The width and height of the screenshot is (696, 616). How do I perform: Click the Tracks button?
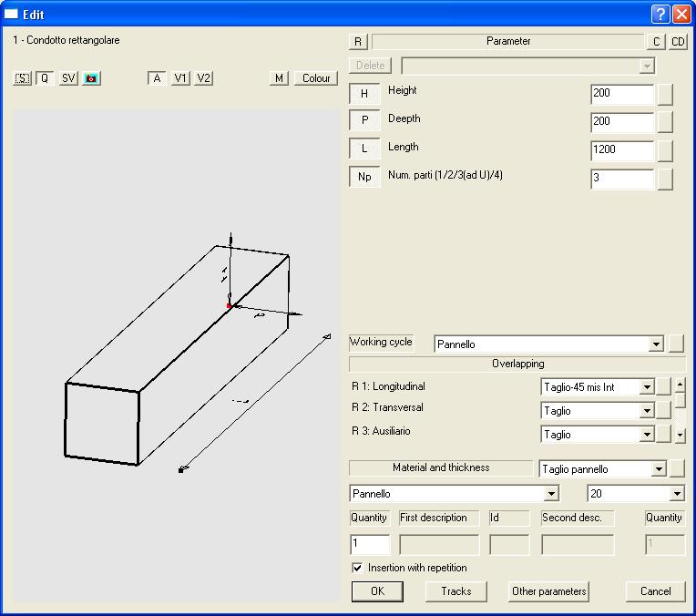(x=455, y=591)
